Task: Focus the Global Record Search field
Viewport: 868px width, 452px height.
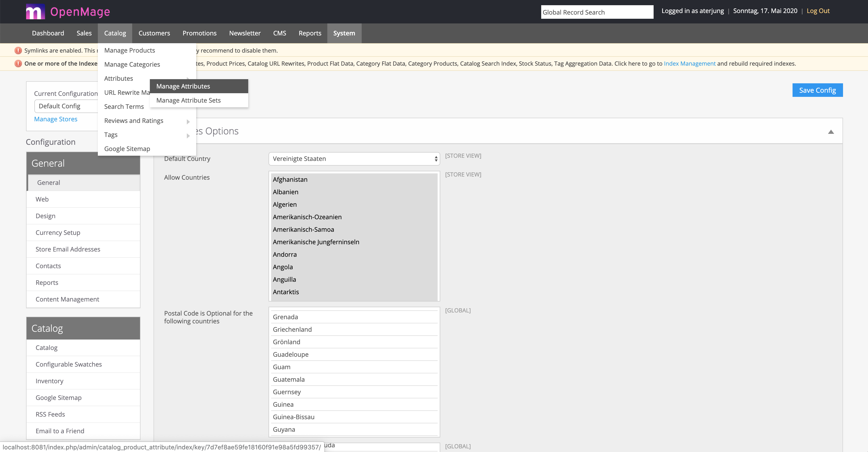Action: [x=597, y=12]
